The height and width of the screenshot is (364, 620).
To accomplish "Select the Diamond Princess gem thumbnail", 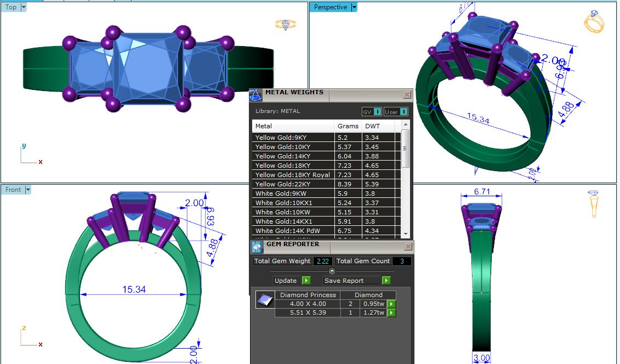I will [264, 300].
